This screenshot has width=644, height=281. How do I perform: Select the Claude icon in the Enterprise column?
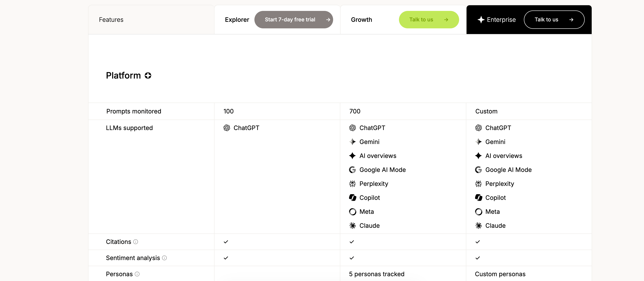click(478, 225)
